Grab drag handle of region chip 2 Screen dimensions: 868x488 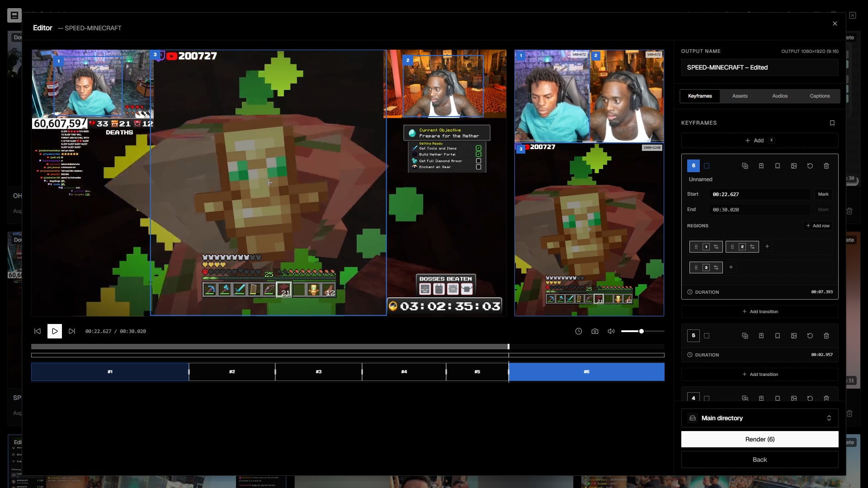(732, 247)
